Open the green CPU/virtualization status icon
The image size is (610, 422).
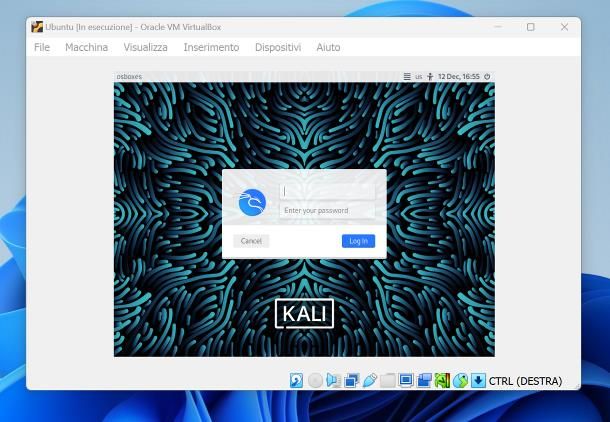[442, 380]
